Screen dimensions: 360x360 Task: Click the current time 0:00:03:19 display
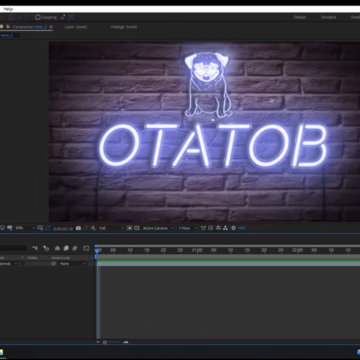(x=62, y=228)
